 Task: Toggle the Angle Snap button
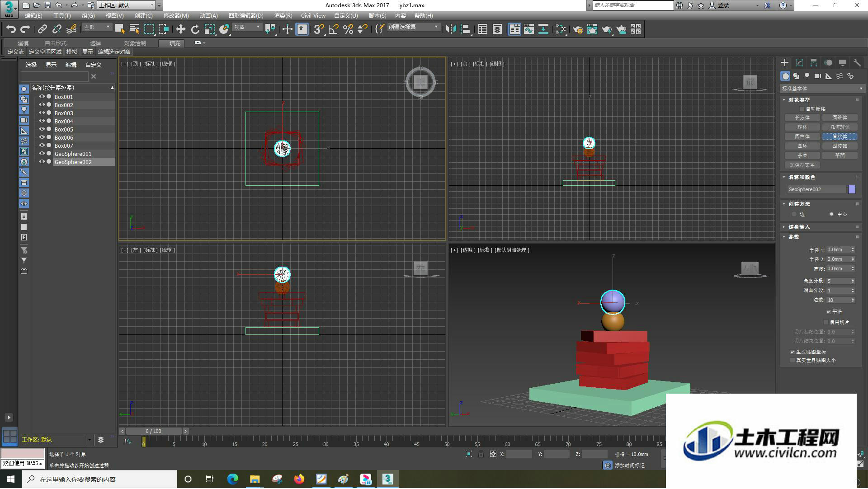pos(333,29)
